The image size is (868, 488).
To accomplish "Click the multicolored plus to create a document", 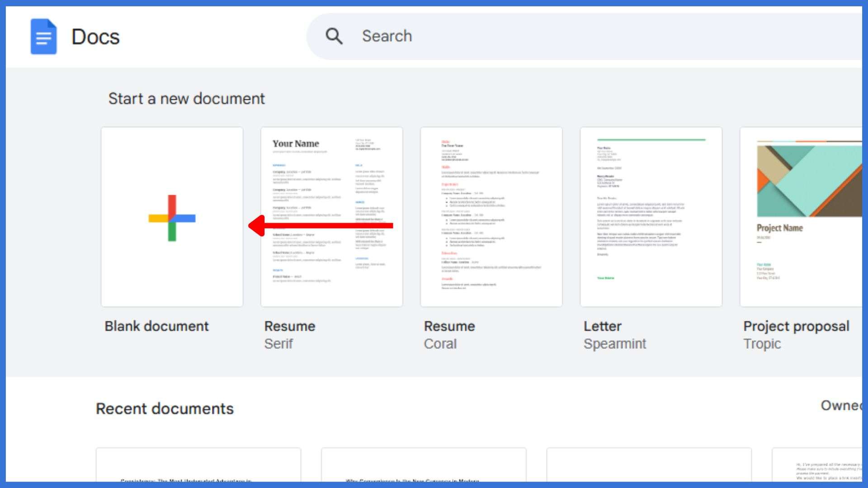I will pos(172,218).
